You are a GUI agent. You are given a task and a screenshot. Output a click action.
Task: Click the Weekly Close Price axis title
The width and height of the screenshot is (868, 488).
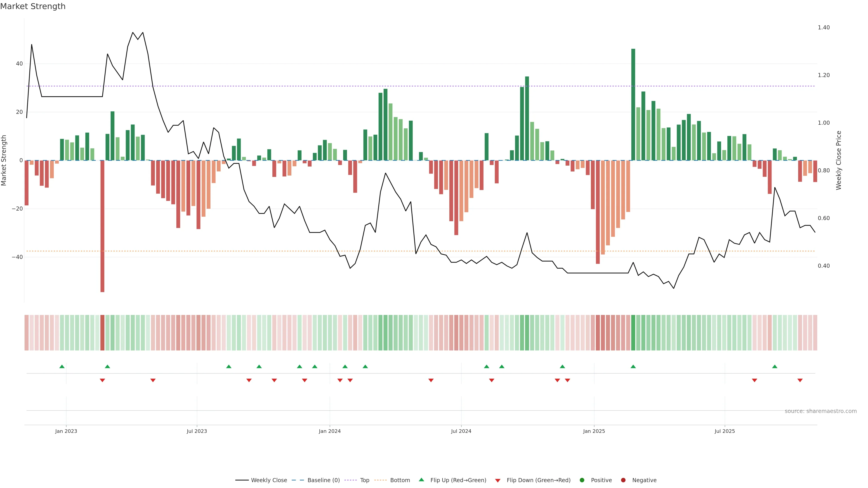pos(839,160)
